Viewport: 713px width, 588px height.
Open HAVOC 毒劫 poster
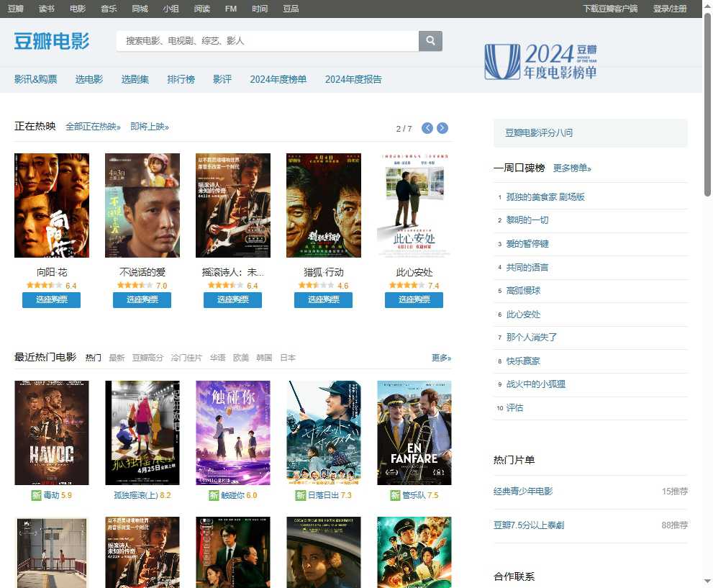point(52,433)
